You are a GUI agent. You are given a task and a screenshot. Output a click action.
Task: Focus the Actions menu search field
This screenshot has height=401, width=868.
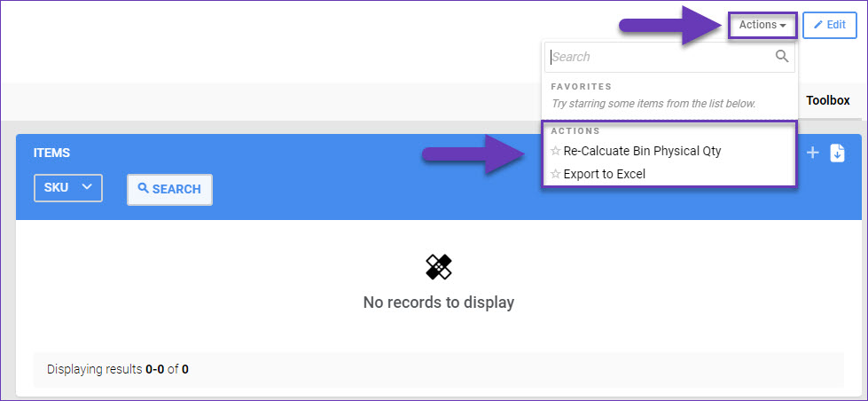[x=661, y=57]
